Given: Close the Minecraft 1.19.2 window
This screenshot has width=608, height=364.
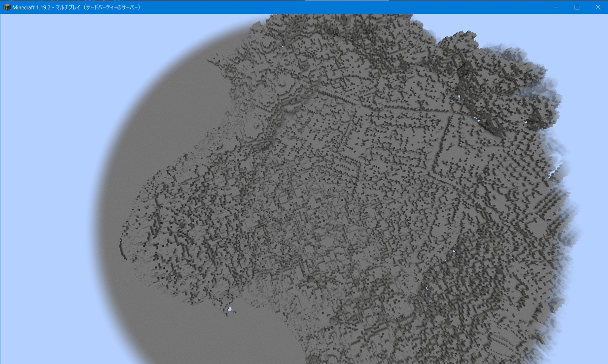Looking at the screenshot, I should tap(597, 7).
